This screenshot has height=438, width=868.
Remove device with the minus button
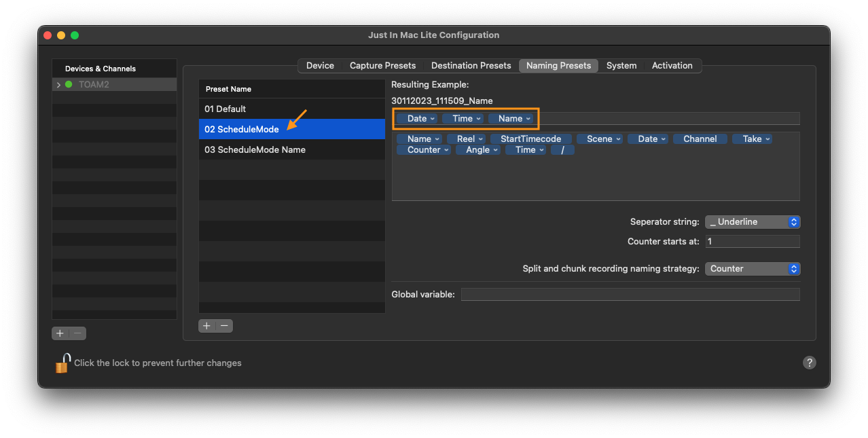[x=77, y=333]
